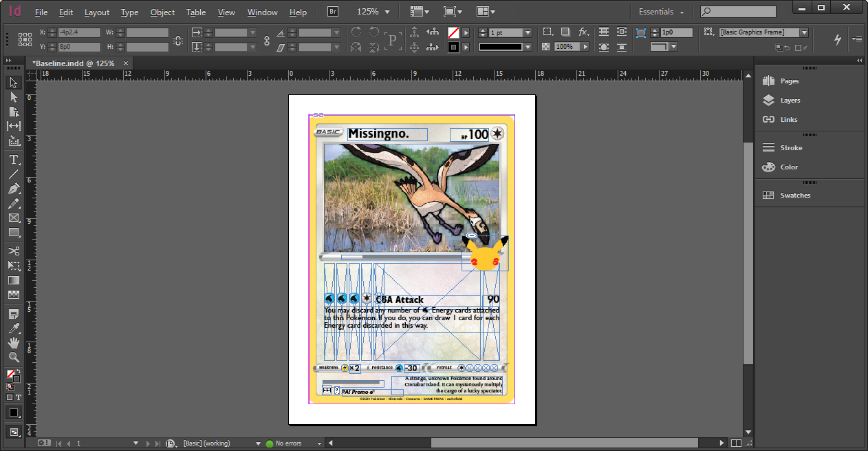
Task: Click the X position input field
Action: 79,32
